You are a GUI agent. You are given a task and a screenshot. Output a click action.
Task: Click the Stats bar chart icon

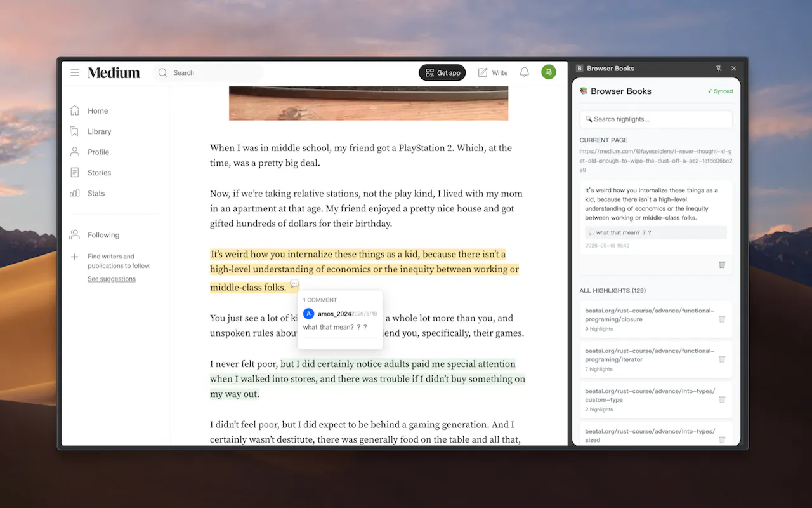tap(75, 193)
